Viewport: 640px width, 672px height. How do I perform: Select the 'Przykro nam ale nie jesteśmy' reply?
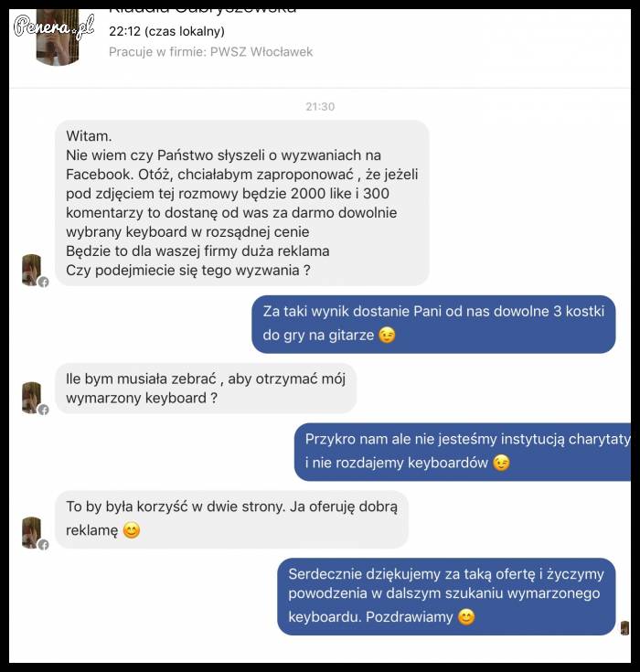click(x=463, y=452)
